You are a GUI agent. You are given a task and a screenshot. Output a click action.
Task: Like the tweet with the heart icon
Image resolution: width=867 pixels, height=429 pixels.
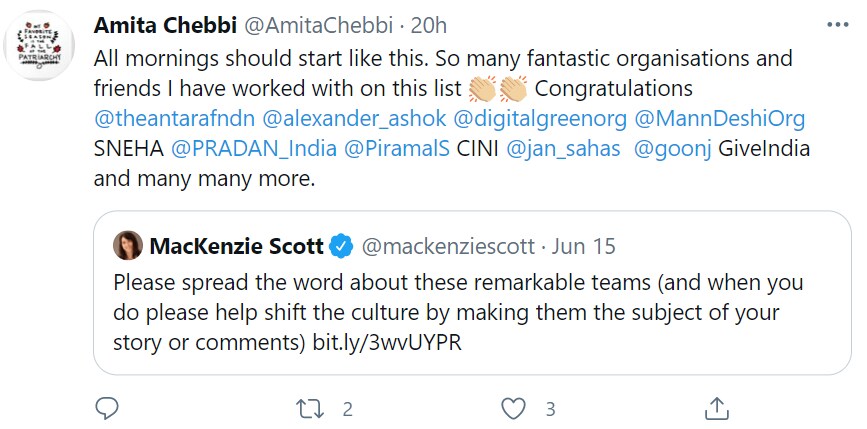coord(513,409)
